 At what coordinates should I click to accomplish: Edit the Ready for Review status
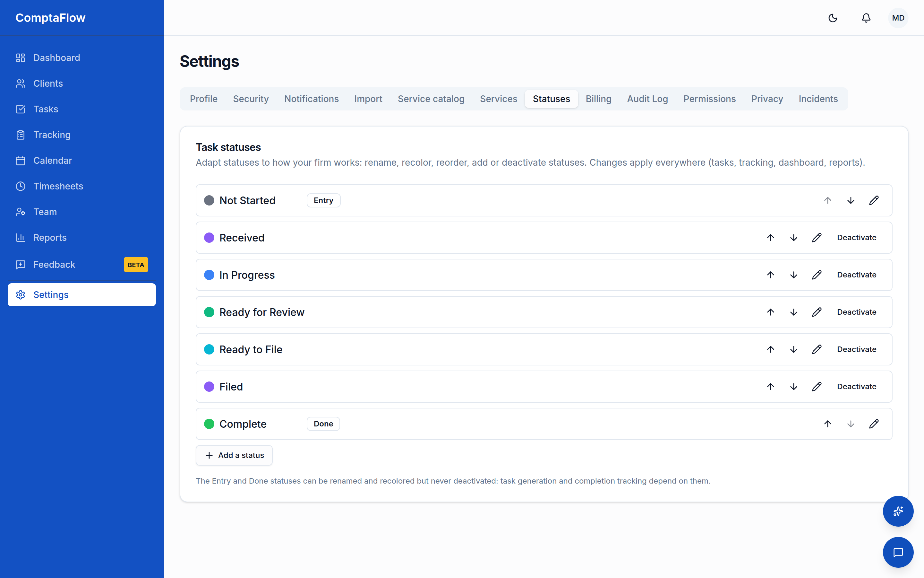pyautogui.click(x=817, y=312)
